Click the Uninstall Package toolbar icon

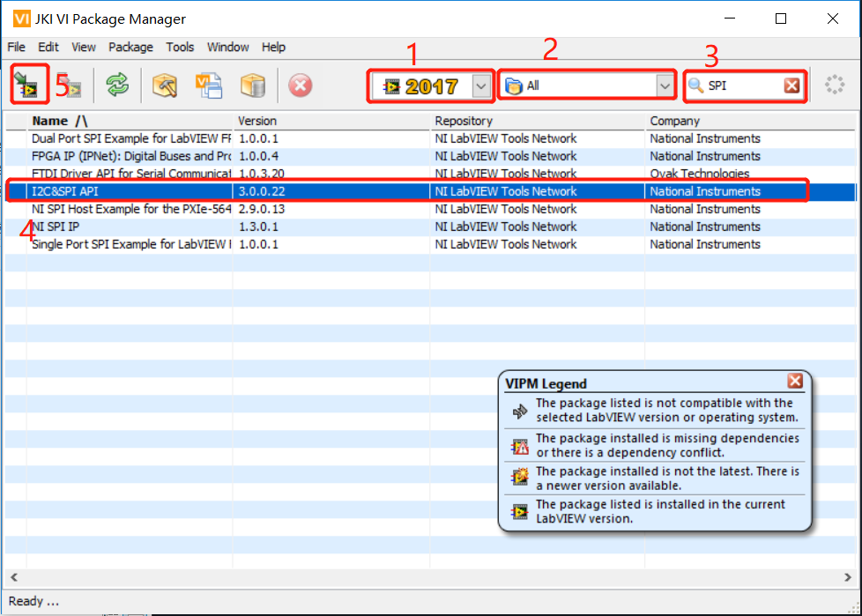pyautogui.click(x=70, y=85)
